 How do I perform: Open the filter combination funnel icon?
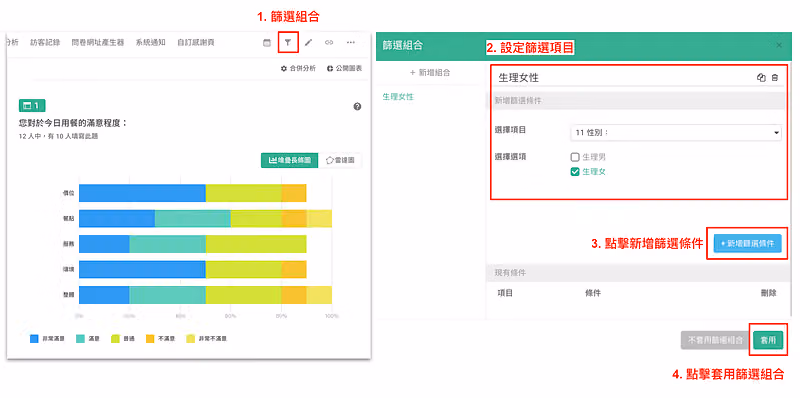coord(288,42)
